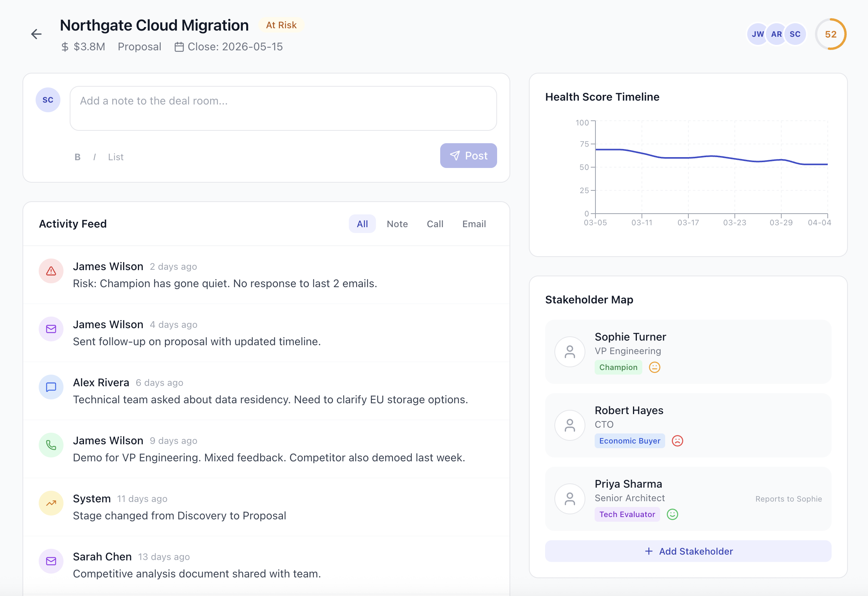The image size is (868, 596).
Task: Click Alex Rivera's note chat icon
Action: (51, 387)
